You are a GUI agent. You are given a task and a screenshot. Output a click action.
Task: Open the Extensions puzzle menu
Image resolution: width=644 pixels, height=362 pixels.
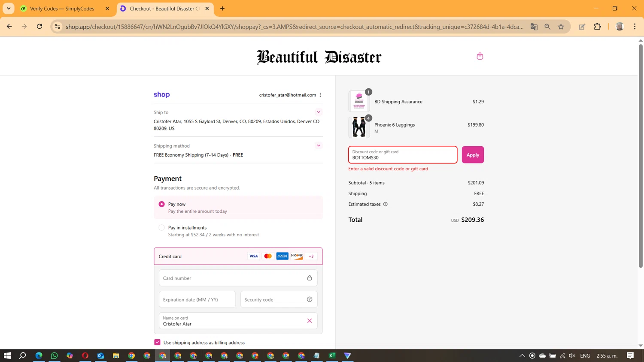point(597,27)
